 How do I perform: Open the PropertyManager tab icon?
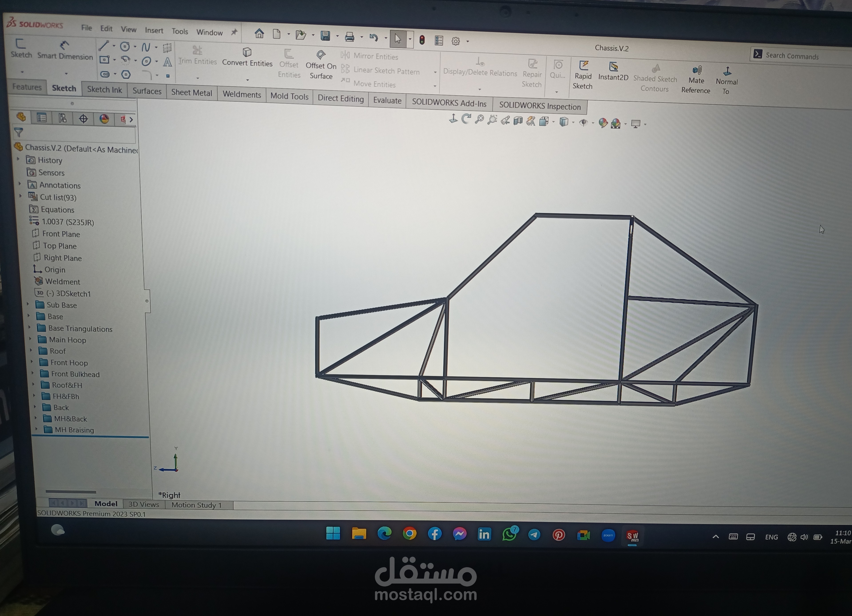point(42,118)
